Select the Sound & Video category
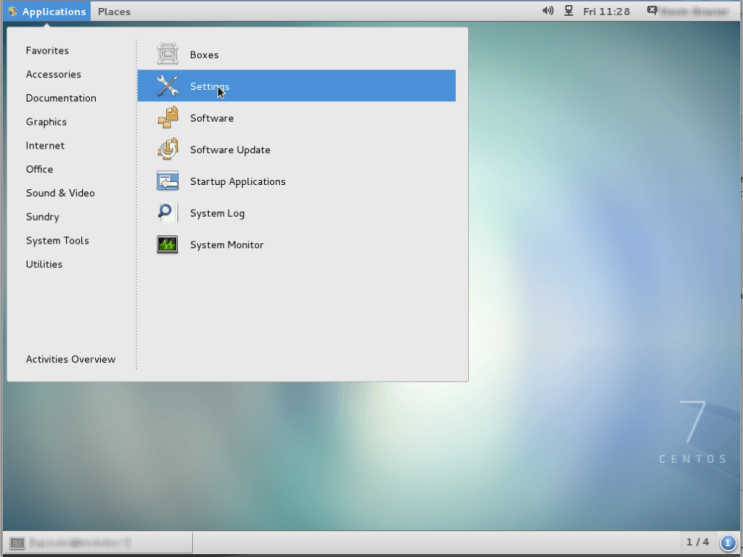The image size is (743, 557). (60, 193)
